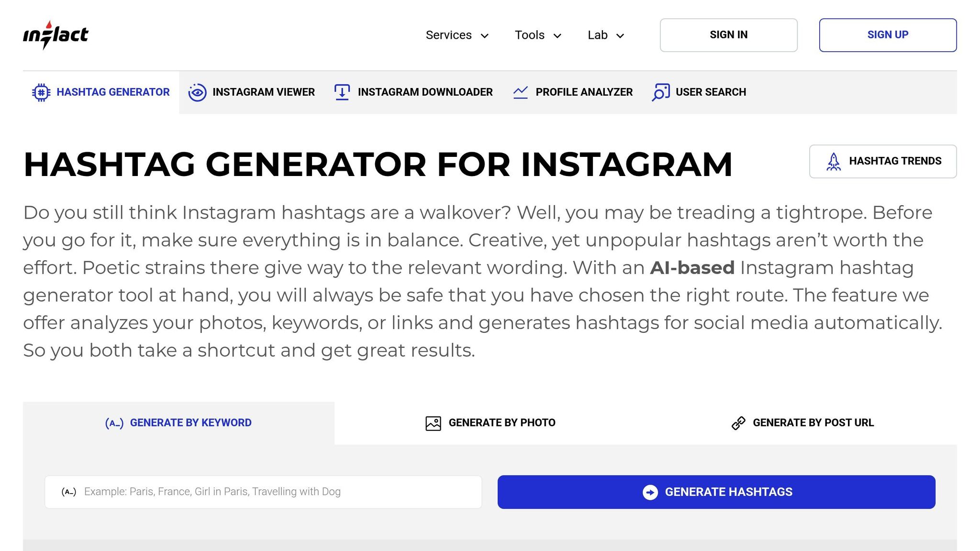Switch to Generate by Keyword tab
The width and height of the screenshot is (980, 551).
point(178,423)
